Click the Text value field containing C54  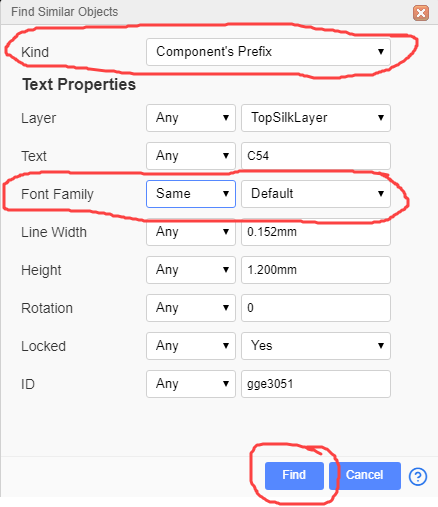click(316, 156)
